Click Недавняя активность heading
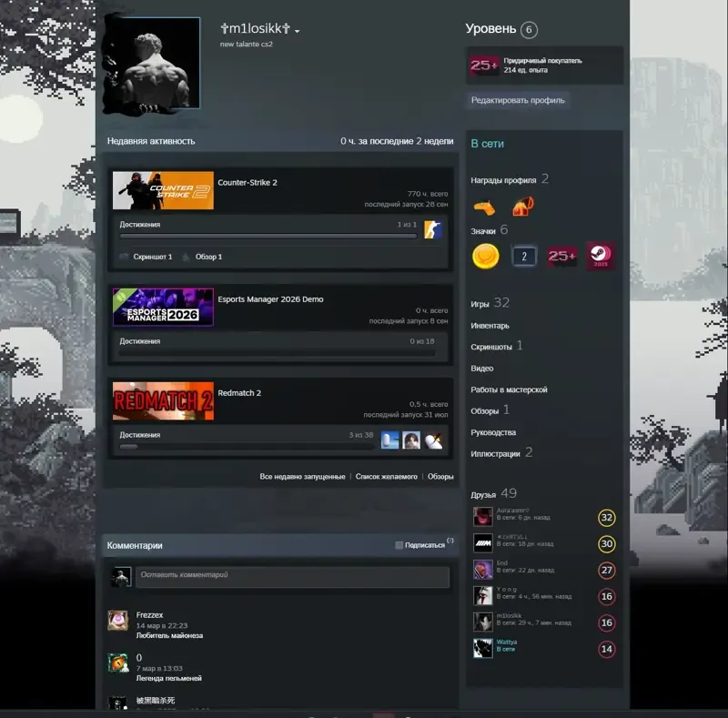The image size is (728, 718). tap(151, 141)
